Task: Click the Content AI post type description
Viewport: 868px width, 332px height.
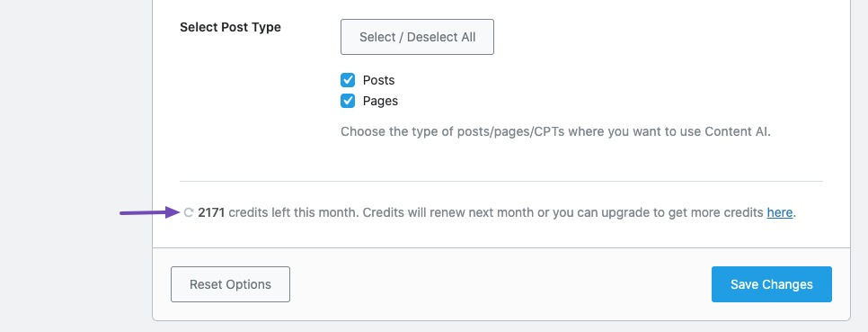Action: tap(555, 132)
